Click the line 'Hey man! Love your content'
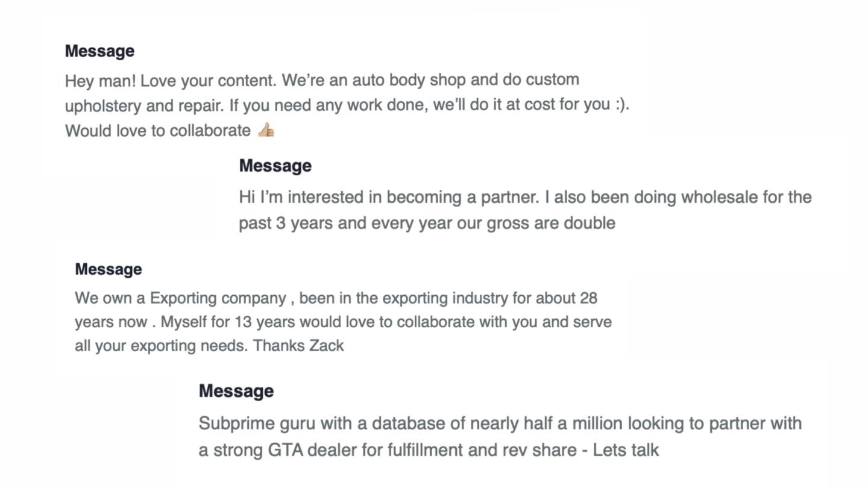 [322, 80]
